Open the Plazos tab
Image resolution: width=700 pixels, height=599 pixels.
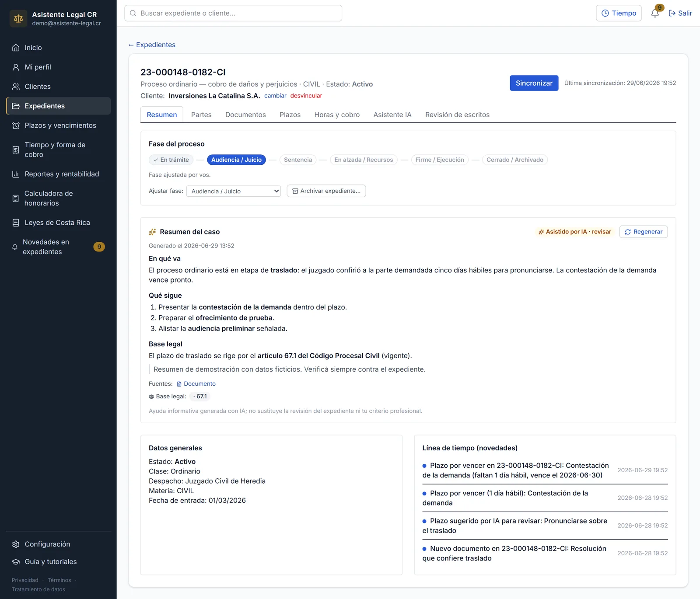(x=290, y=115)
